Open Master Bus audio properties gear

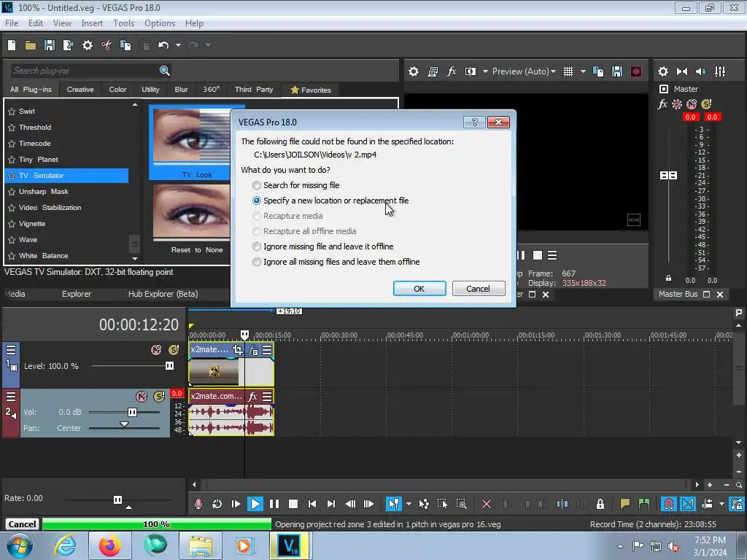[x=662, y=71]
